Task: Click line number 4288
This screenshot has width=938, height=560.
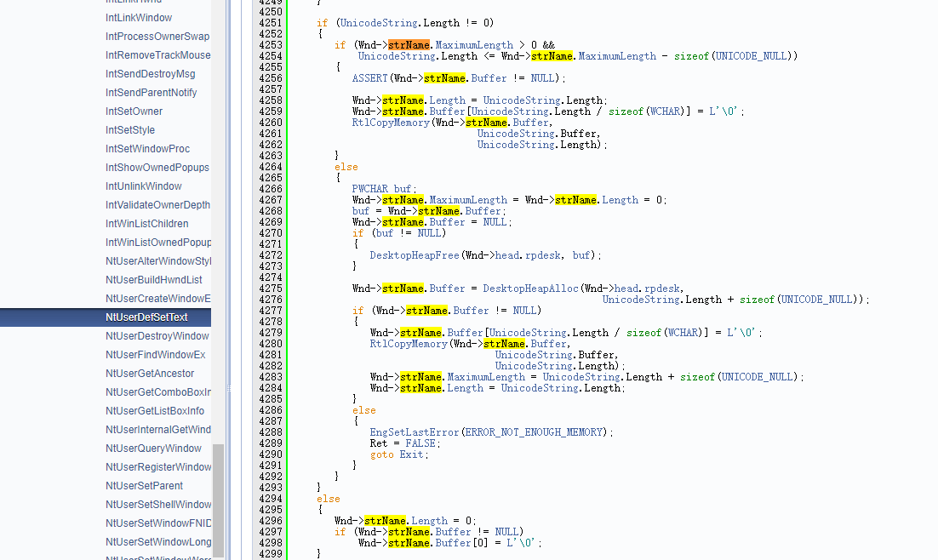Action: tap(271, 432)
